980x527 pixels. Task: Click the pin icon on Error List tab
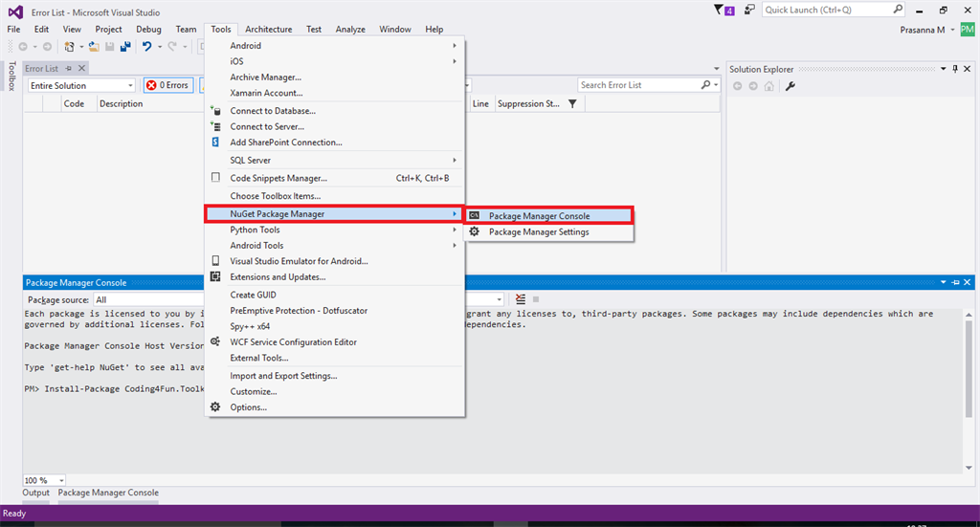pos(69,68)
